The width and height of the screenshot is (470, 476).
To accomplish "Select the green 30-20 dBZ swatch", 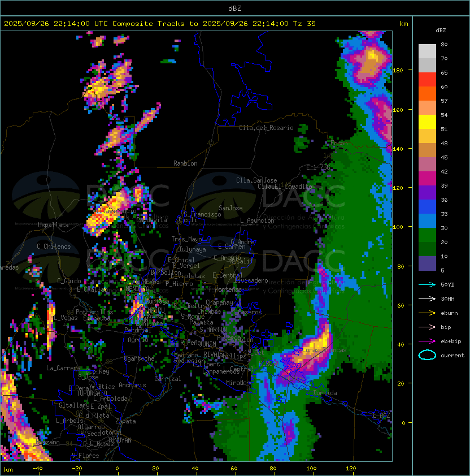I will point(427,235).
